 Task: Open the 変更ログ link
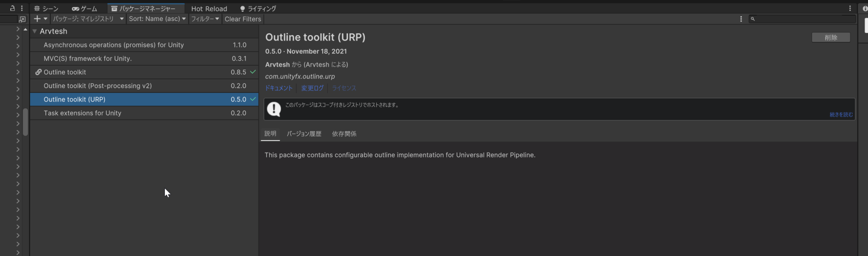click(312, 88)
